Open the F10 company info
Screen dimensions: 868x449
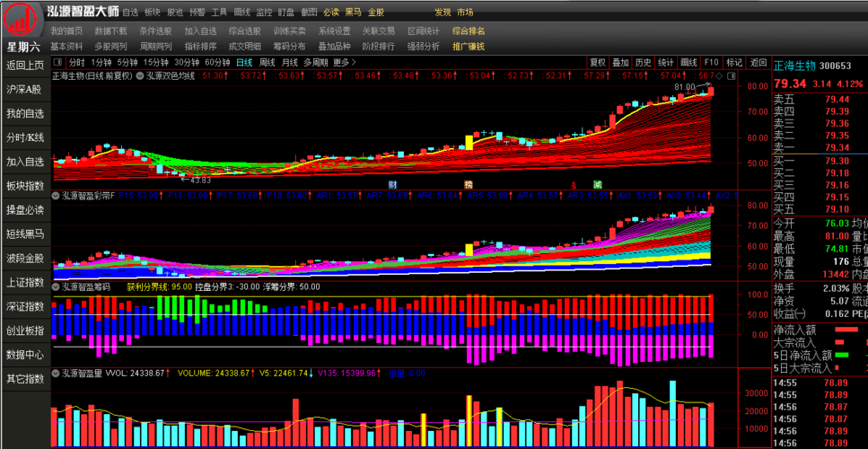(x=711, y=62)
